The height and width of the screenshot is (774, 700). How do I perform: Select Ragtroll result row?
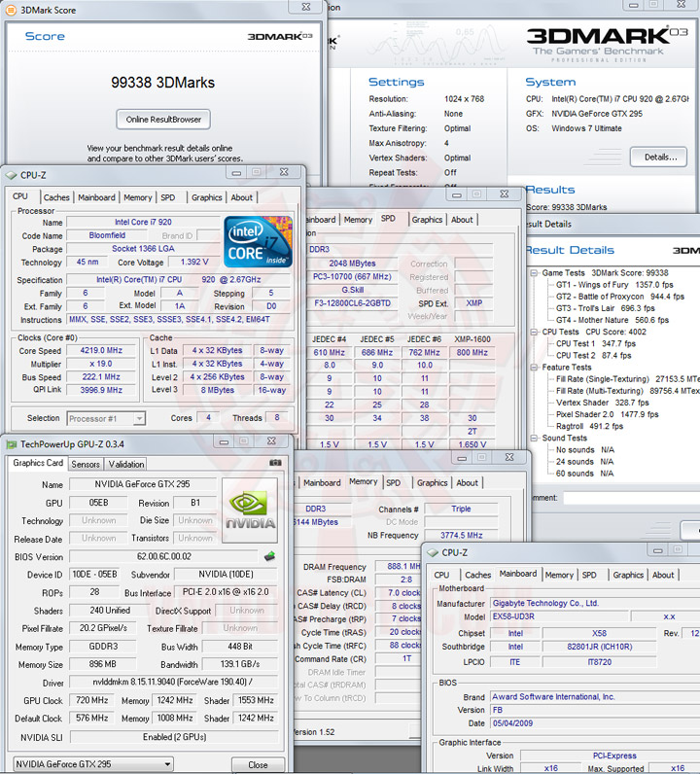589,427
